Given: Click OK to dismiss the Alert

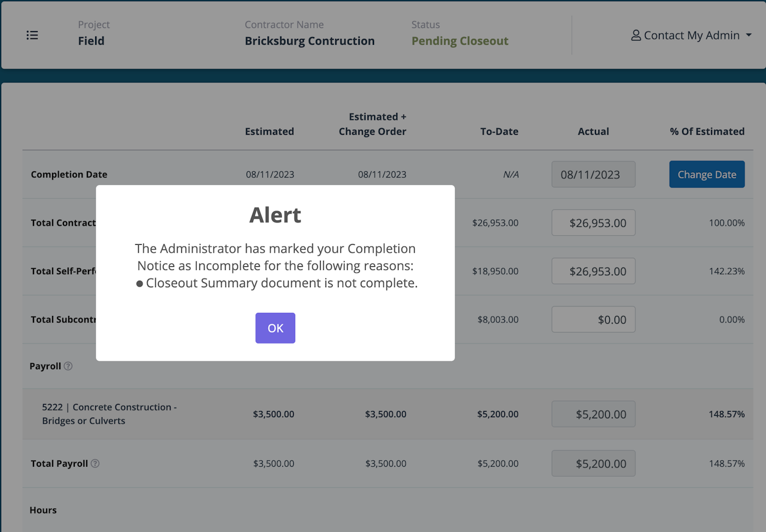Looking at the screenshot, I should tap(275, 328).
